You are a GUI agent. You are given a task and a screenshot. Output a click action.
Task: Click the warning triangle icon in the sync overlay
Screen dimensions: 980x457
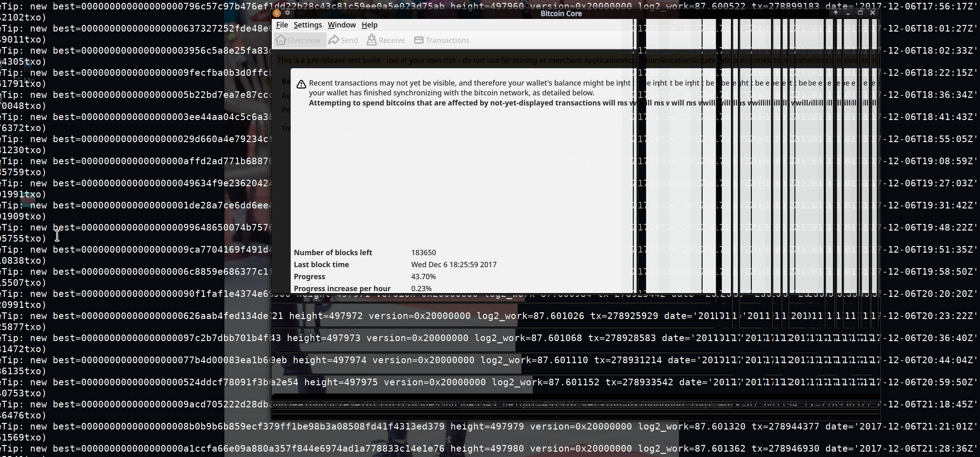(301, 84)
